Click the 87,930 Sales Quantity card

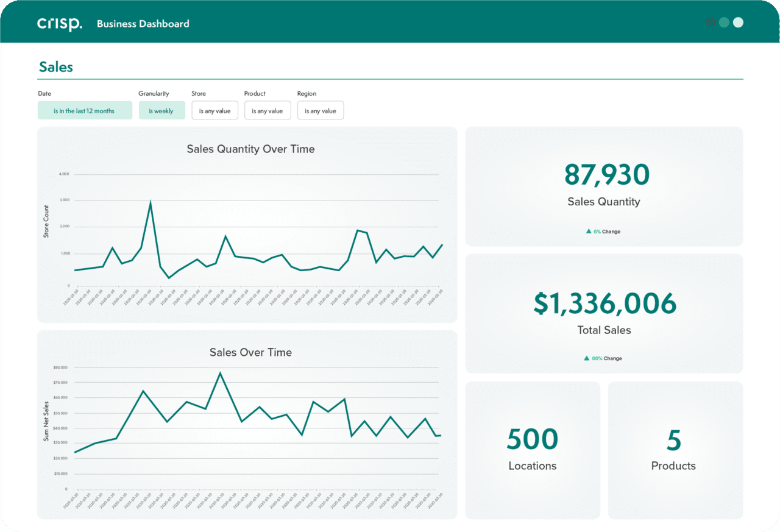(604, 186)
